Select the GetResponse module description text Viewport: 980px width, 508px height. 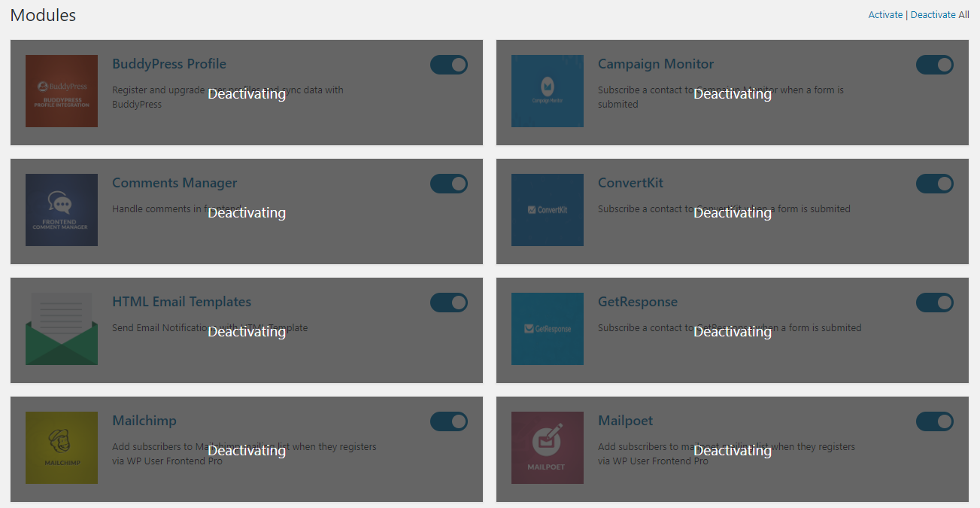pyautogui.click(x=730, y=327)
